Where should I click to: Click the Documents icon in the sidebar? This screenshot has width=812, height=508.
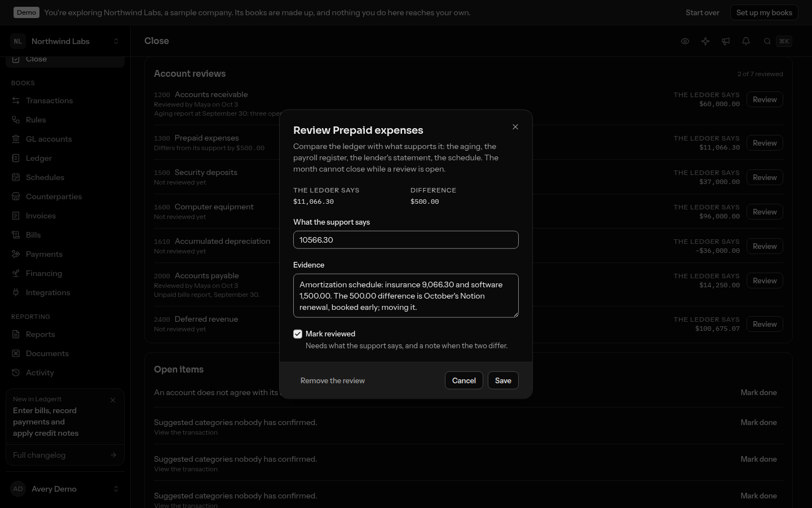16,353
